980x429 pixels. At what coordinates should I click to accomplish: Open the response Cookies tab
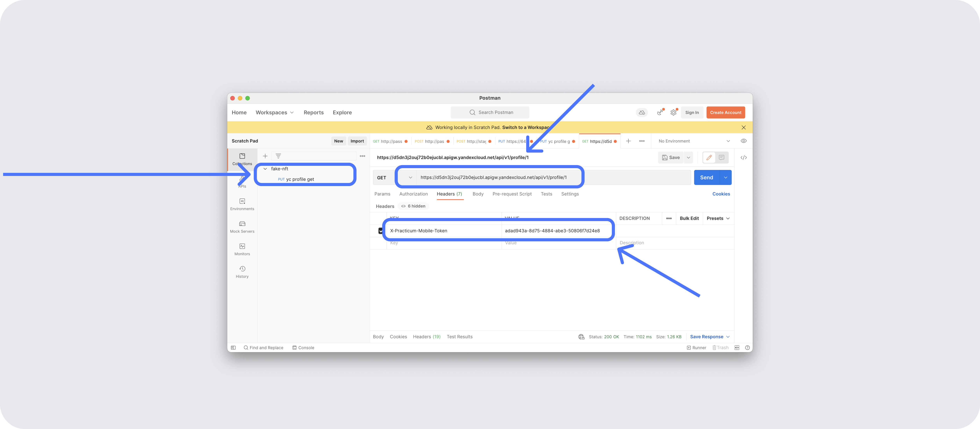pos(398,337)
